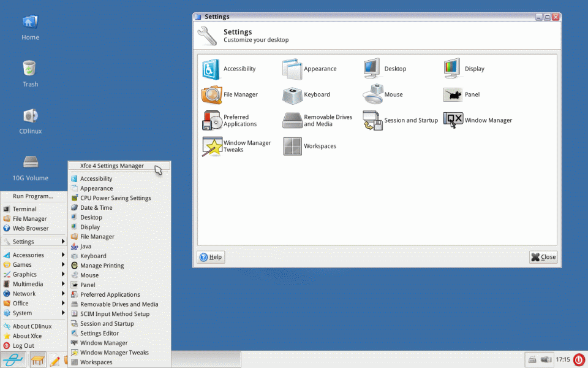Open the text editor pencil icon on taskbar
588x368 pixels.
click(x=55, y=360)
